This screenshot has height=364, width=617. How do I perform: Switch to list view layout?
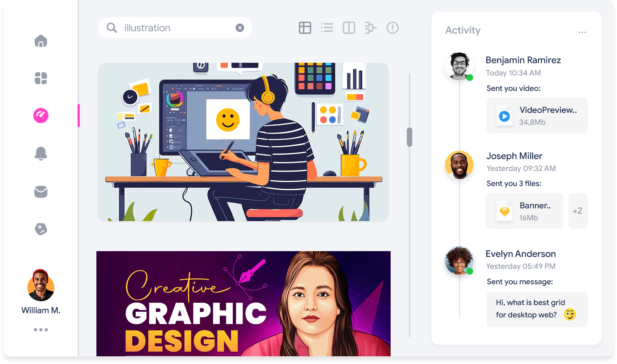327,28
